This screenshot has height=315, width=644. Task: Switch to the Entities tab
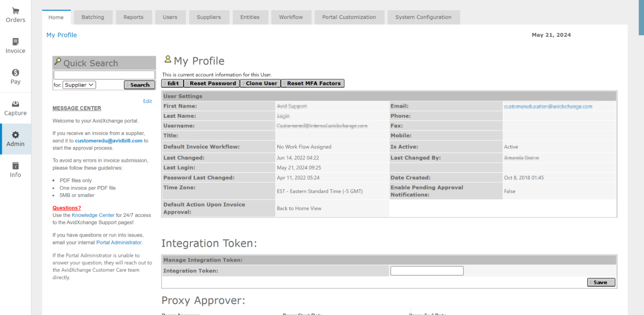250,17
